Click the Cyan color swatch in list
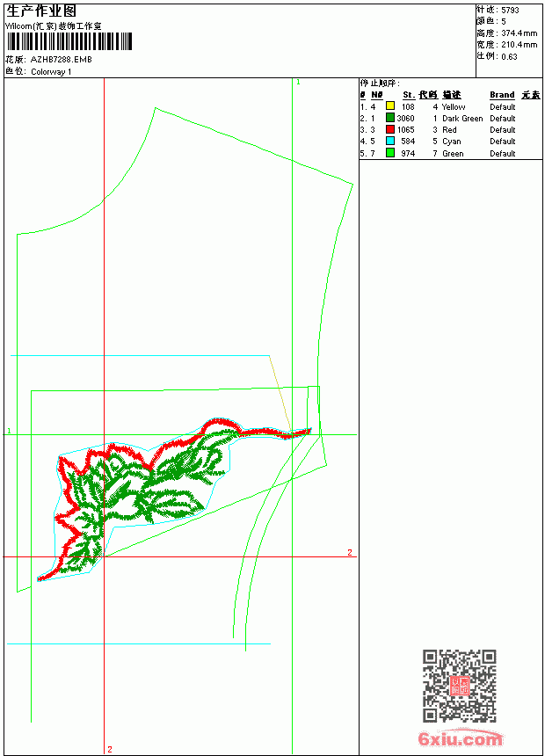The height and width of the screenshot is (756, 545). click(390, 141)
